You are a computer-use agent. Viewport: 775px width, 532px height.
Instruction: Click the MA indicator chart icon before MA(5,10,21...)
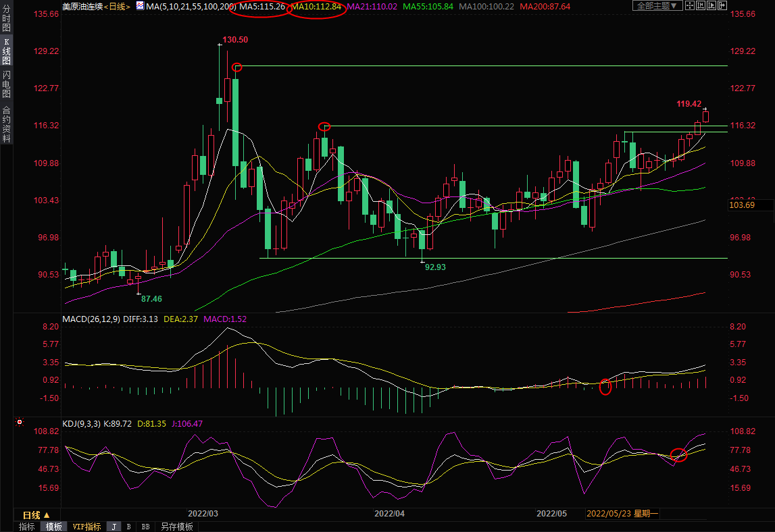click(x=140, y=5)
